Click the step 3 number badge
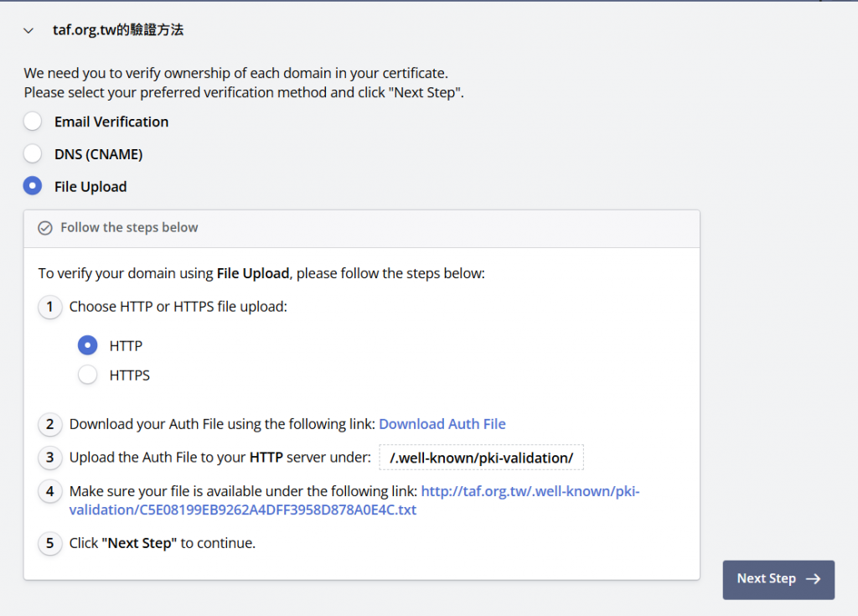 tap(50, 458)
